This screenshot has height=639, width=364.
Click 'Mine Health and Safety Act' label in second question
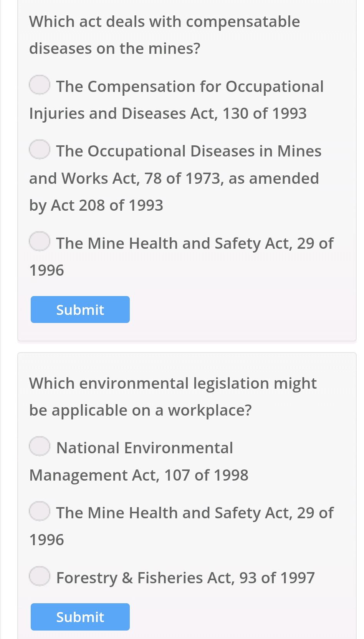[195, 513]
